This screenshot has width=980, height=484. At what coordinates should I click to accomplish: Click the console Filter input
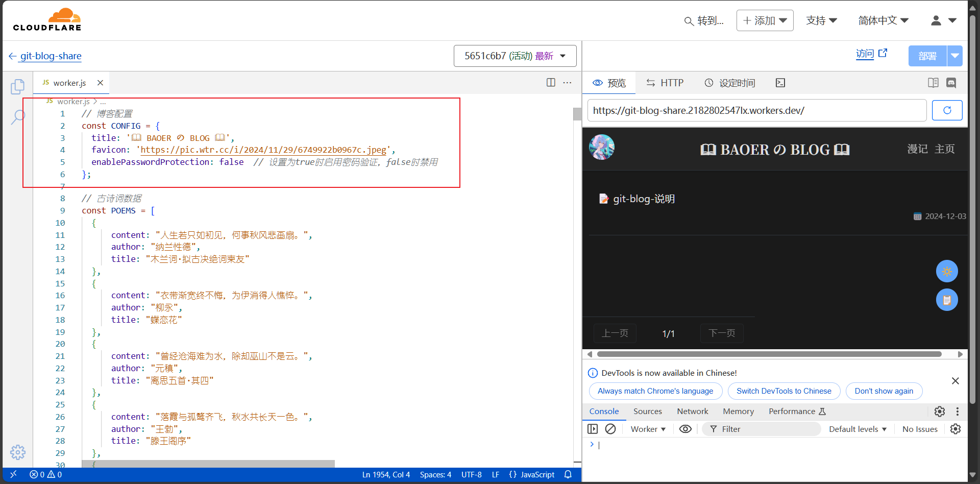[x=762, y=429]
